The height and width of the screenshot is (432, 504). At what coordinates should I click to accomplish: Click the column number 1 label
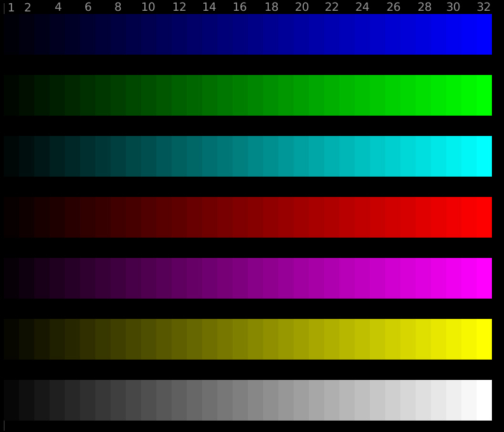(11, 8)
